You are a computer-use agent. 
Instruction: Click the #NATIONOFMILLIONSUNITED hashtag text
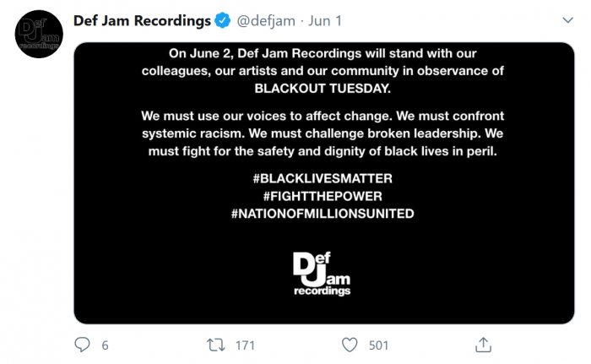click(323, 214)
